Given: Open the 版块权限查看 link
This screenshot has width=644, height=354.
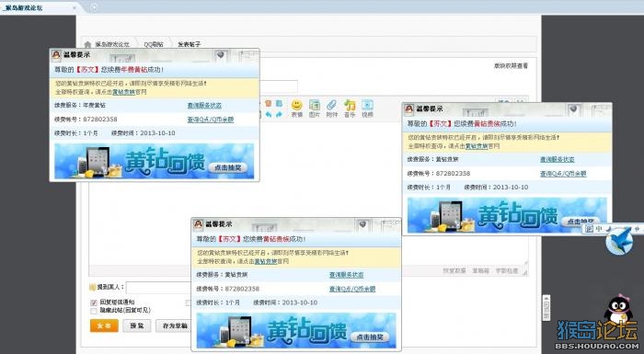Looking at the screenshot, I should point(511,65).
